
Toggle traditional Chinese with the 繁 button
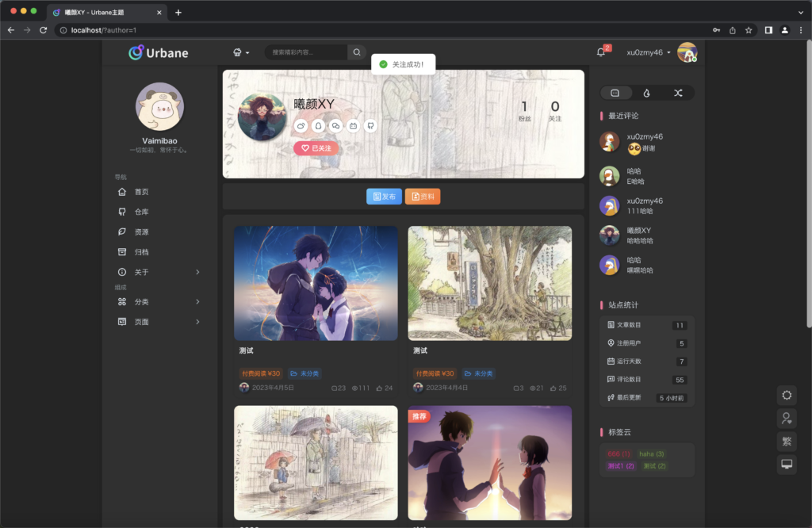786,441
